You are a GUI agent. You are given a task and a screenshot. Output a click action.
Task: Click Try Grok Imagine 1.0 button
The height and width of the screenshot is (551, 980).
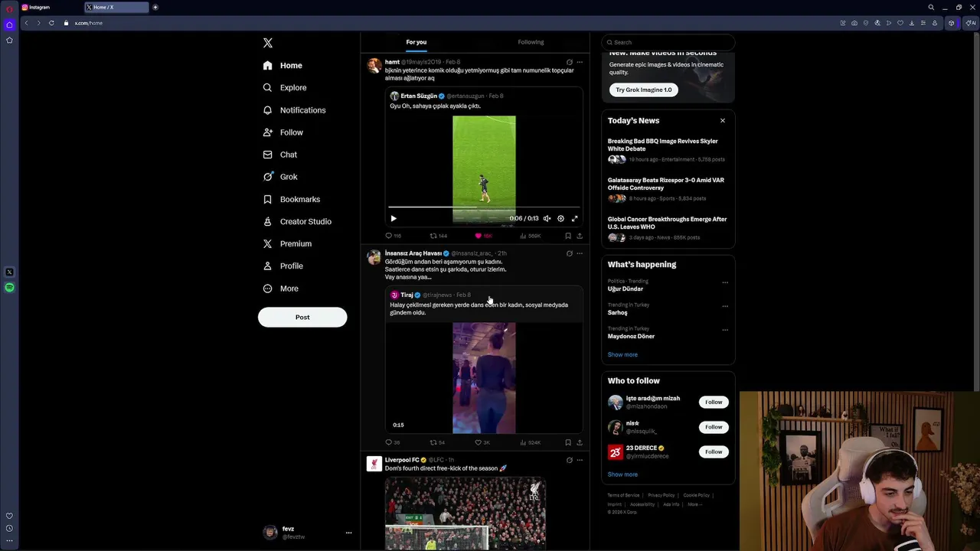pyautogui.click(x=644, y=90)
